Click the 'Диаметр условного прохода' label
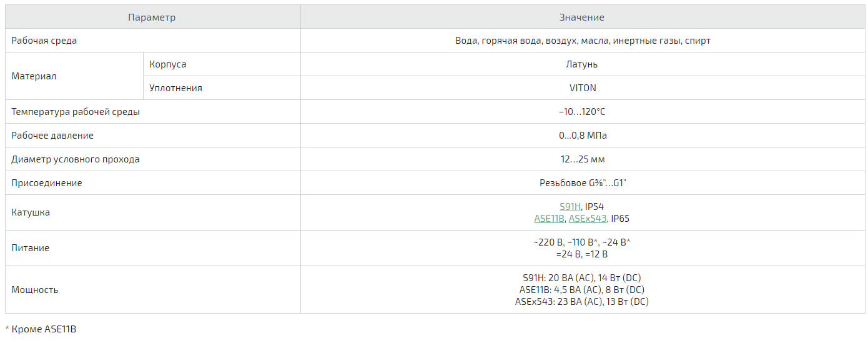This screenshot has height=348, width=868. (76, 159)
